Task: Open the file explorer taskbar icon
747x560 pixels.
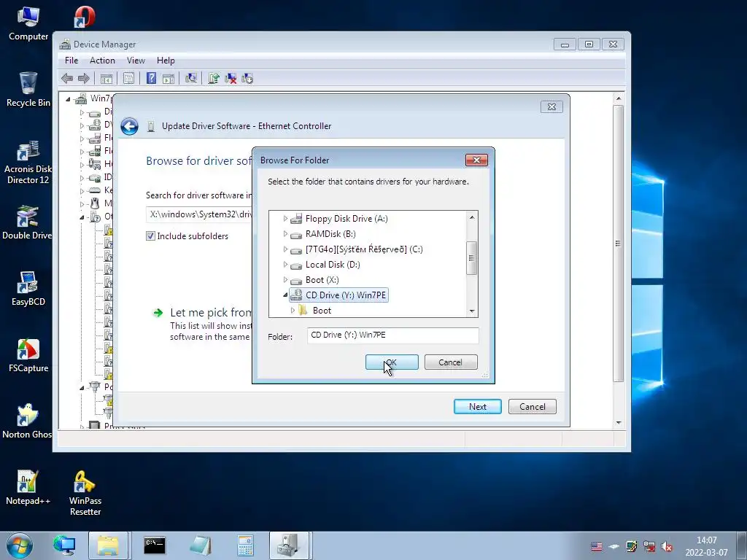Action: click(108, 545)
